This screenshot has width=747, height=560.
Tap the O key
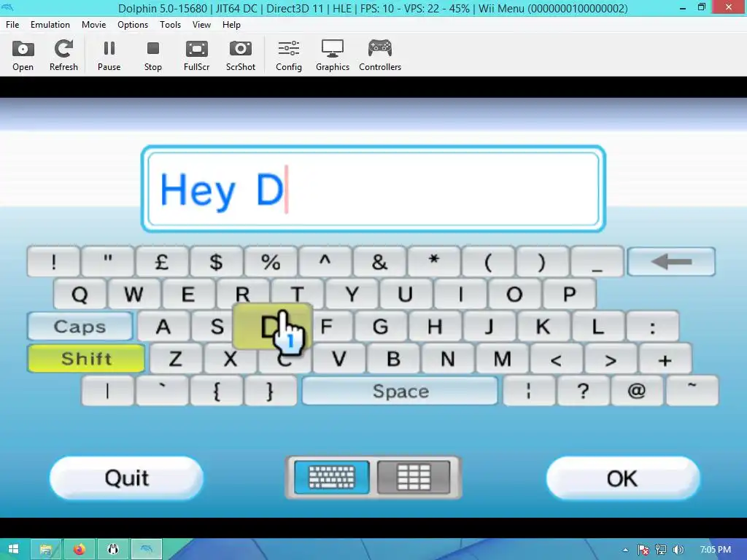(514, 294)
